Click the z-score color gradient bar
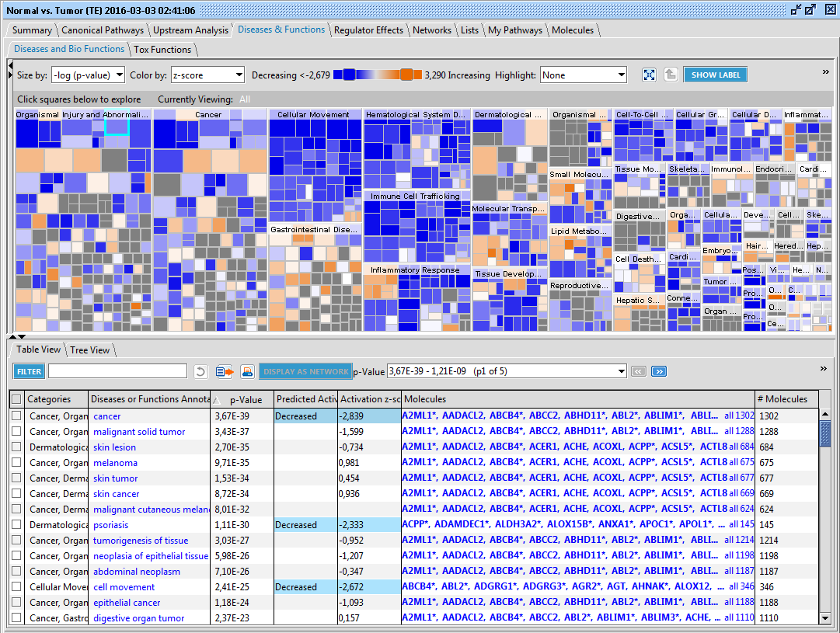Viewport: 840px width, 633px height. click(x=378, y=75)
